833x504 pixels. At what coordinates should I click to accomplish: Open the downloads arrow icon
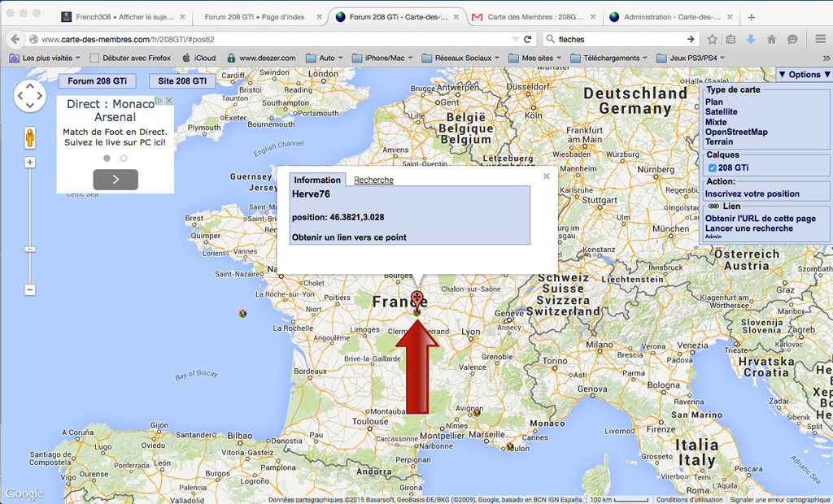751,39
